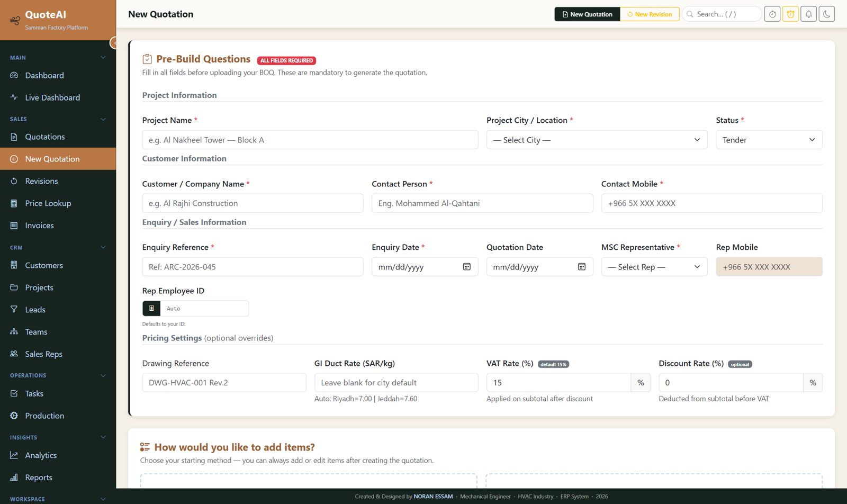Screen dimensions: 847x504
Task: Click the Reports bar chart icon
Action: (14, 478)
